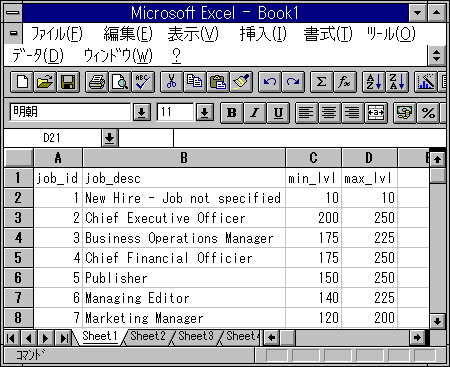This screenshot has width=450, height=367.
Task: Toggle Bold formatting
Action: [x=232, y=113]
